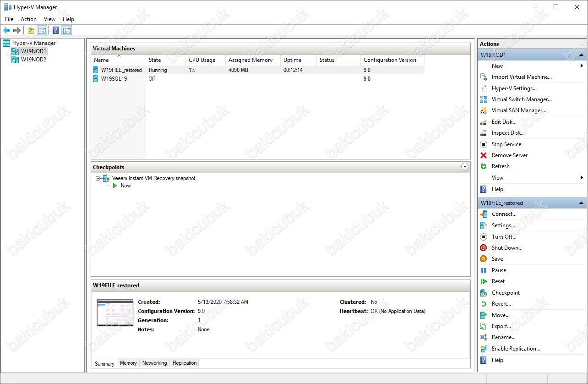Open the File menu
Image resolution: width=588 pixels, height=384 pixels.
[9, 19]
